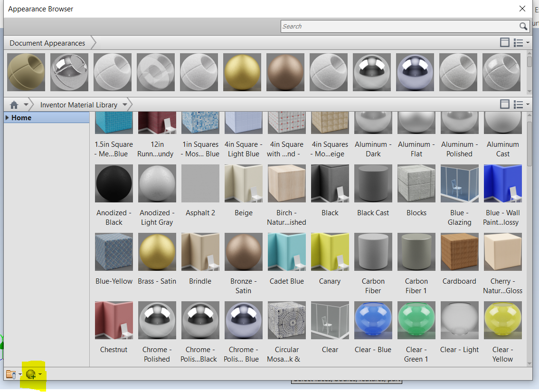Select the Chrome - Polished material

click(x=157, y=320)
